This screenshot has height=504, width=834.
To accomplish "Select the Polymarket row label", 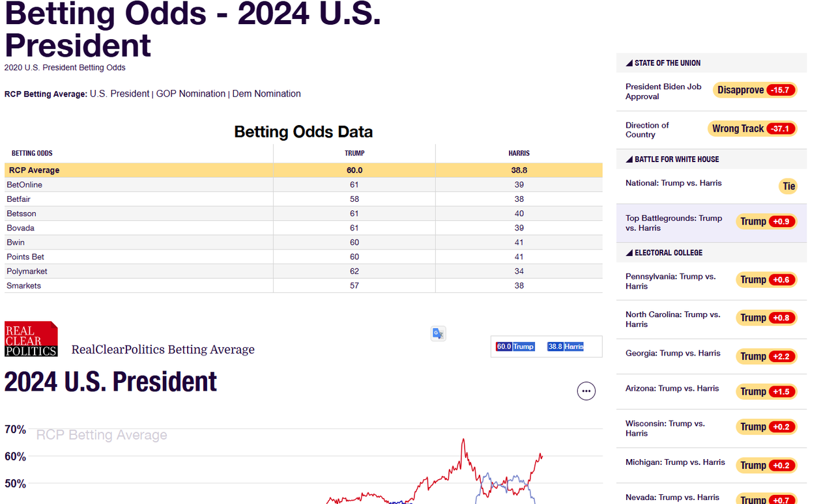I will [x=27, y=271].
